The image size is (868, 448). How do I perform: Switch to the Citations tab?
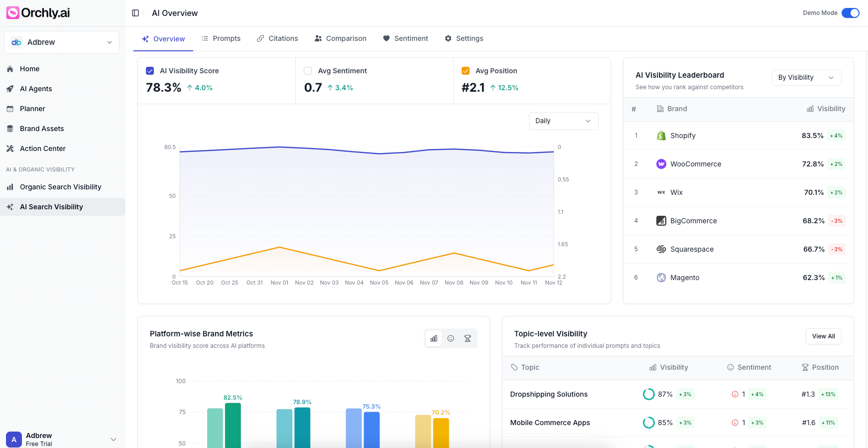tap(277, 38)
